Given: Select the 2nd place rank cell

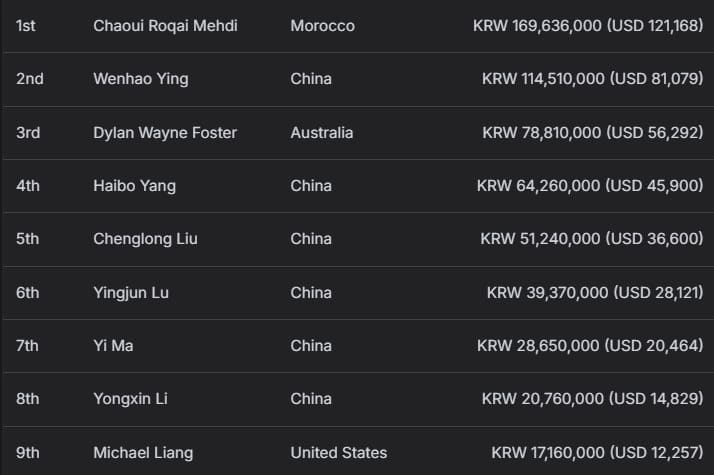Looking at the screenshot, I should pos(30,78).
